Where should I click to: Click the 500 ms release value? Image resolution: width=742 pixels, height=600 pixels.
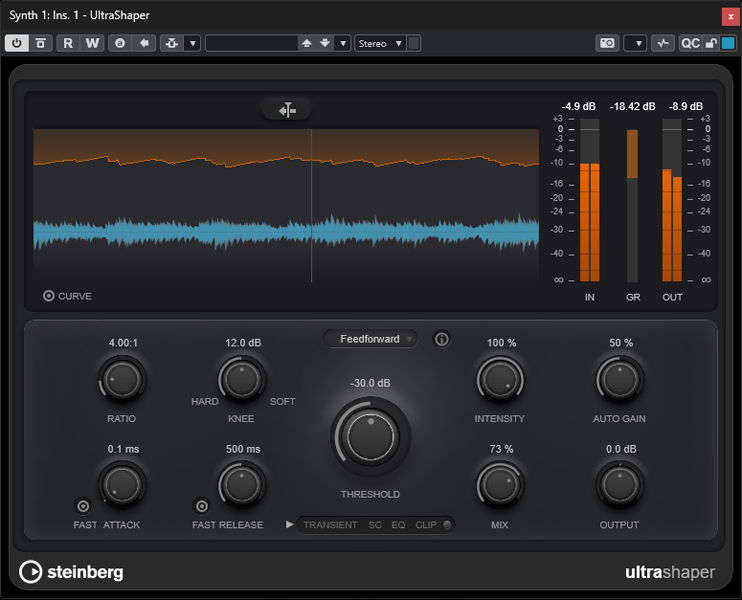[243, 449]
